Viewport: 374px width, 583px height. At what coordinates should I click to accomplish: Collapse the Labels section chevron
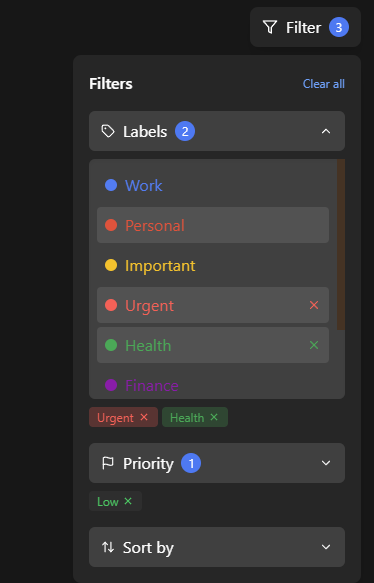(x=326, y=131)
